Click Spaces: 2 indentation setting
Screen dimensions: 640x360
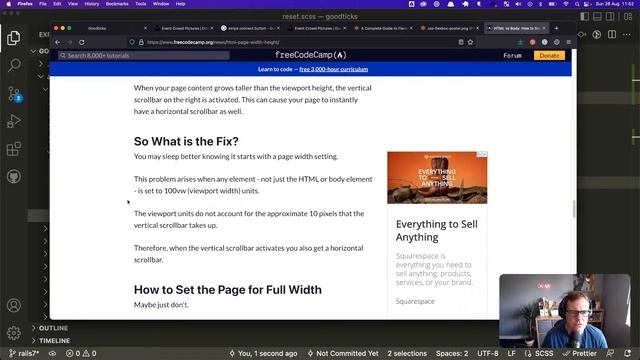[452, 353]
